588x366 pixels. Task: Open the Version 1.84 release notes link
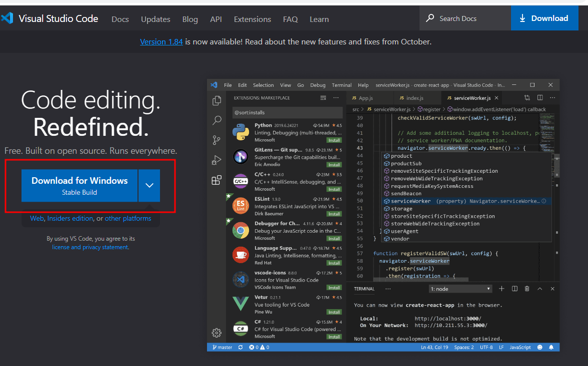point(161,41)
